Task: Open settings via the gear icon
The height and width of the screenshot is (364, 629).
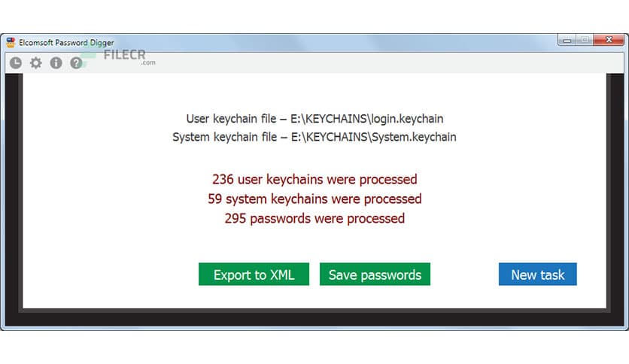Action: (x=36, y=63)
